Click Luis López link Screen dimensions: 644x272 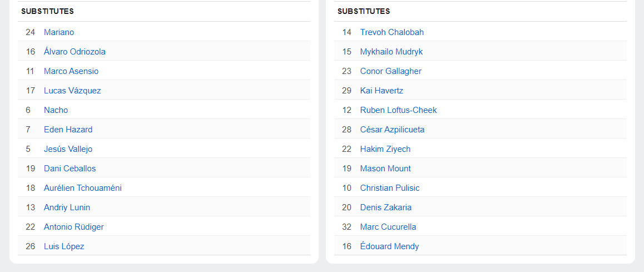coord(64,246)
